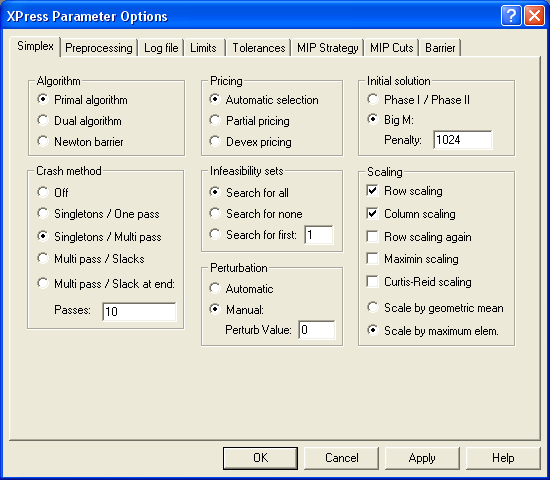This screenshot has height=480, width=550.
Task: Select the Tolerances tab
Action: pyautogui.click(x=259, y=48)
